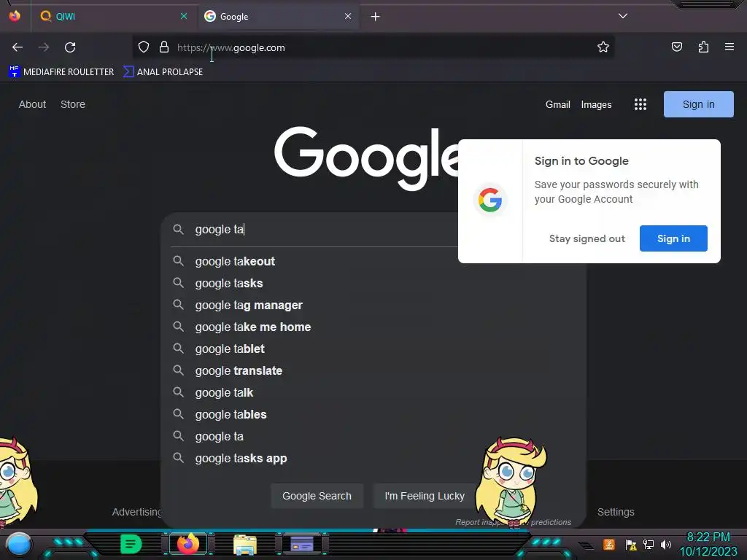Open the tracking protection shield icon
Screen dimensions: 747x560
pyautogui.click(x=144, y=47)
